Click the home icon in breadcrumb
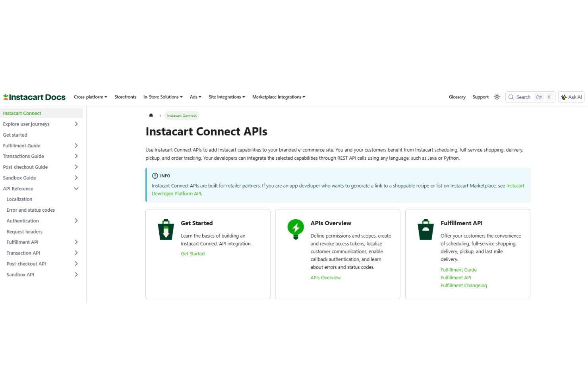Viewport: 588px width, 392px height. pyautogui.click(x=151, y=116)
